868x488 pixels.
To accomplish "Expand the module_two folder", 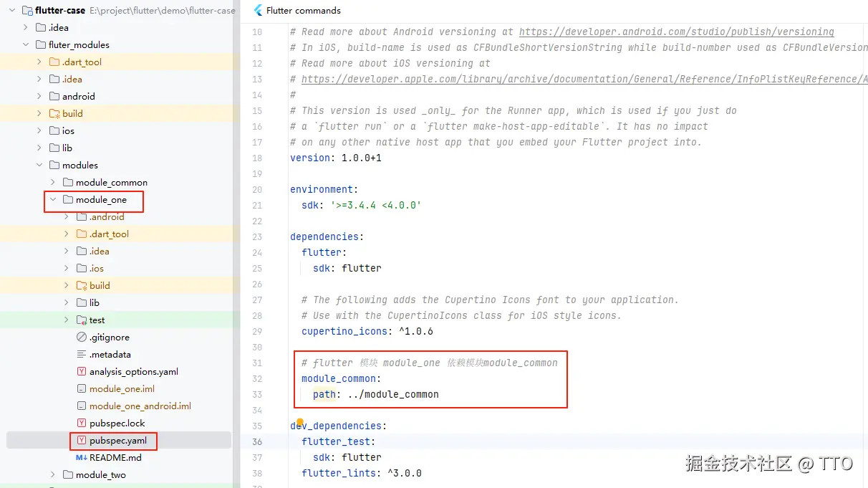I will coord(53,475).
